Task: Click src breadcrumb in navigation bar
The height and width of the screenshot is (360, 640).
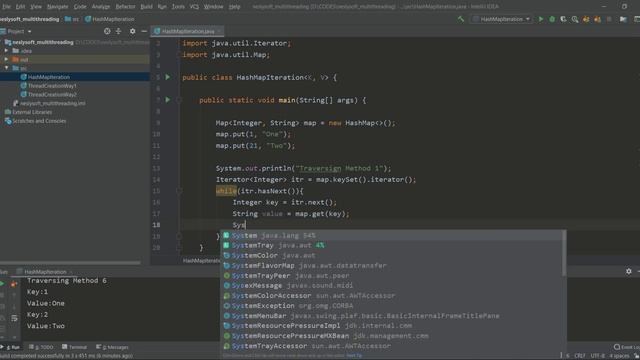Action: click(72, 19)
